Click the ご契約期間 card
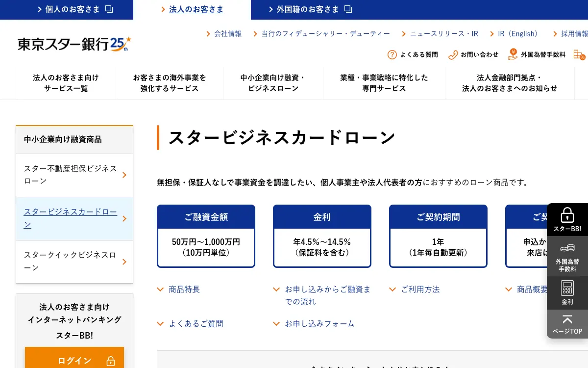 point(438,236)
